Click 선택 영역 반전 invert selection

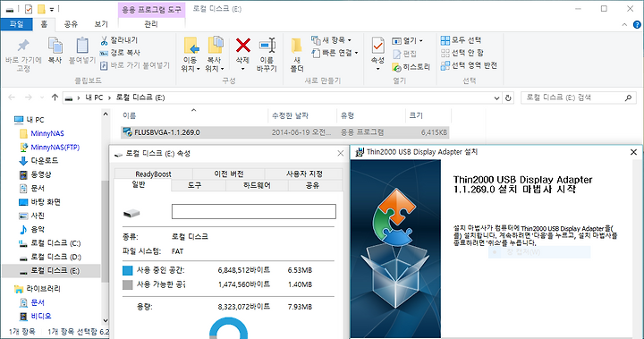point(469,65)
